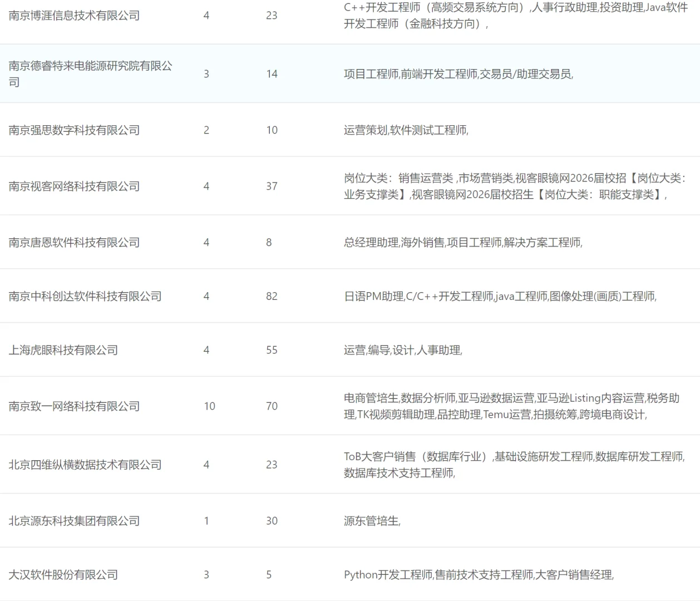This screenshot has width=700, height=601.
Task: Click positions 总经理助理,海外销售,项目工程师
Action: click(x=463, y=243)
